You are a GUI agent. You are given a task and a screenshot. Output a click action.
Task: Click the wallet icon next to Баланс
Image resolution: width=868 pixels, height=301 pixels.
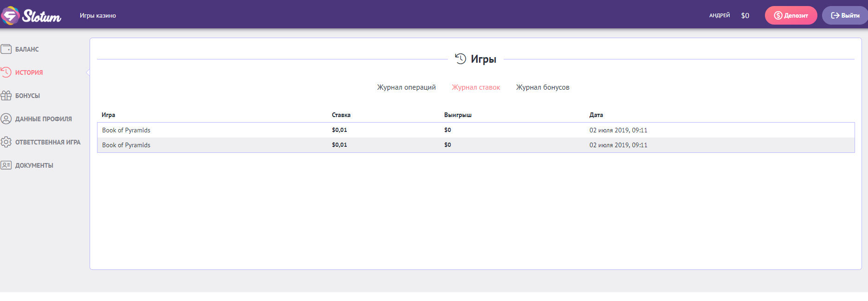[6, 49]
